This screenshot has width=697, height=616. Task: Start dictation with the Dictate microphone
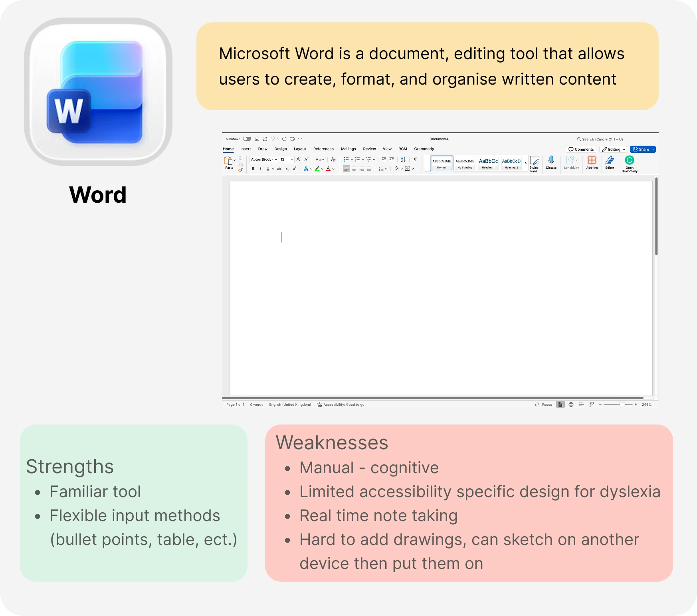[551, 163]
